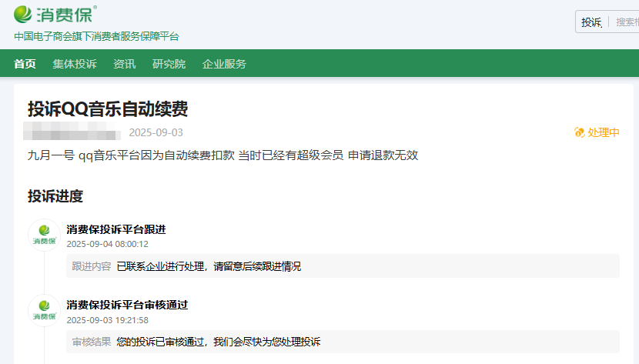Click the orange 处理中 status icon

pos(579,132)
